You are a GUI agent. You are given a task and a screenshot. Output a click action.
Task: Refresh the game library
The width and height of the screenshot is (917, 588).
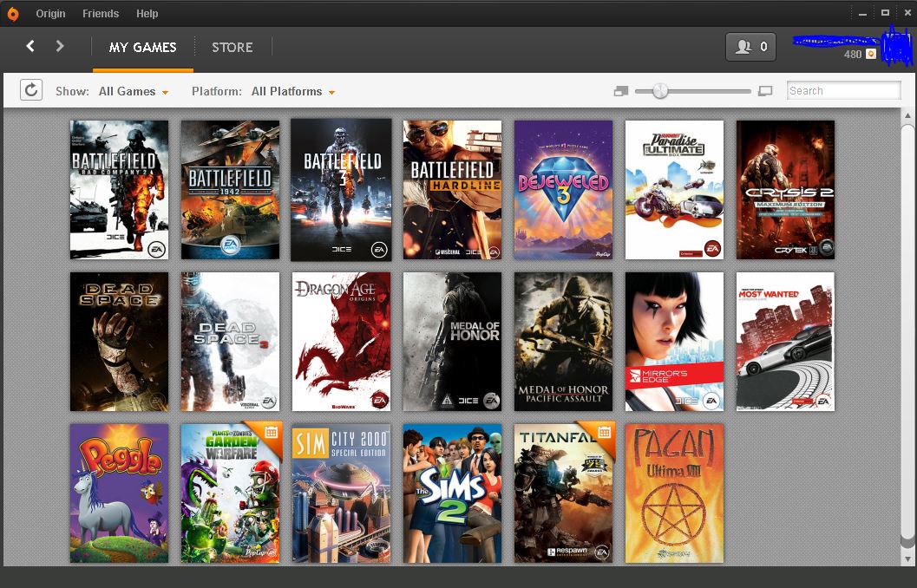[31, 90]
